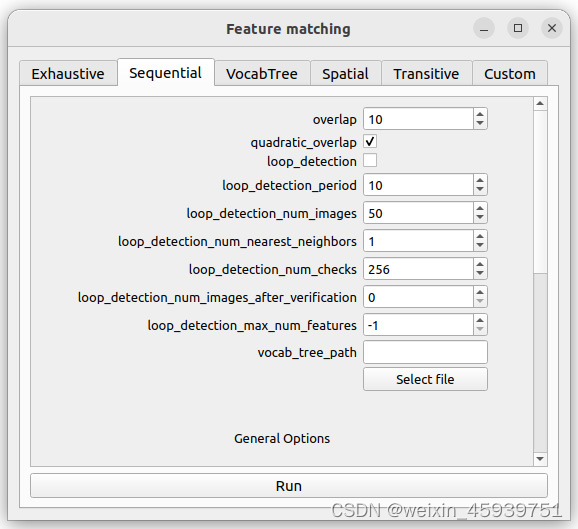Click the scrollbar up arrow
This screenshot has height=529, width=578.
540,104
